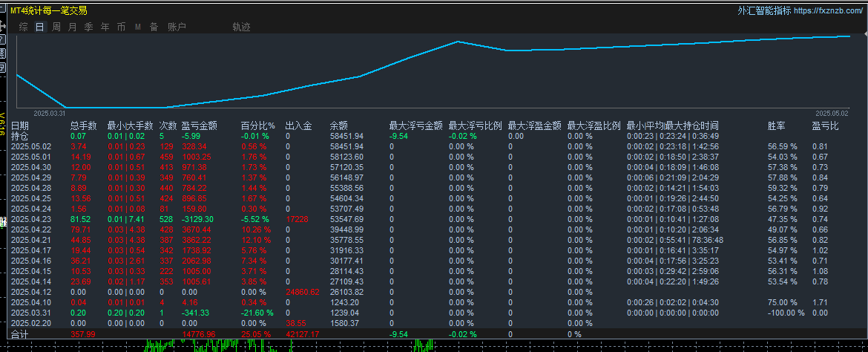Select the 2025.04.24 date row
The width and height of the screenshot is (868, 352).
(x=31, y=209)
